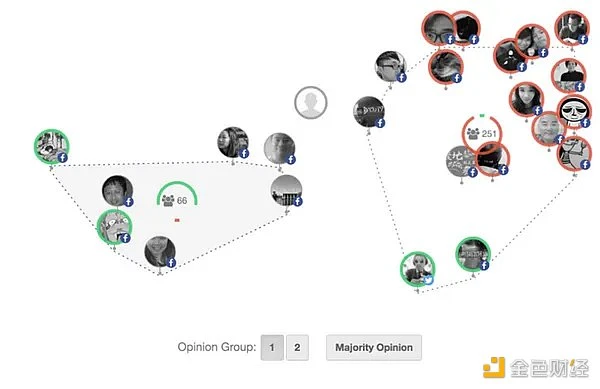Select the 66-member group count icon
The image size is (600, 389).
(168, 200)
